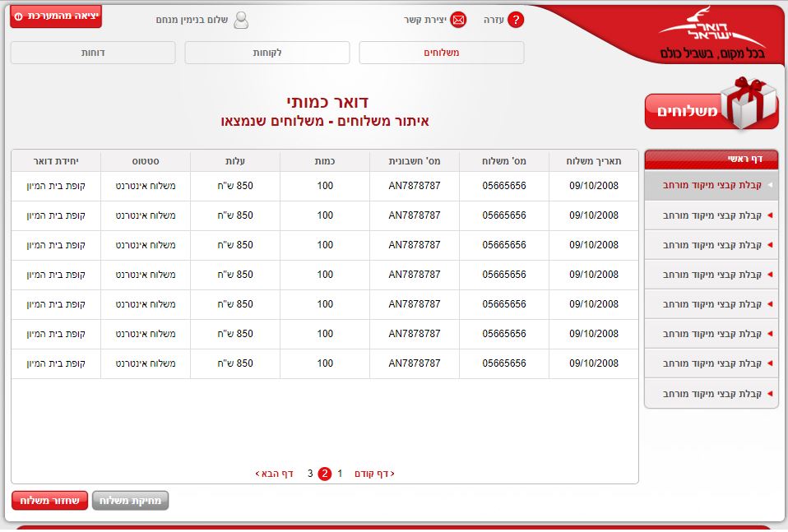
Task: Click the user avatar icon beside 'שלום בנימין מנחם'
Action: (241, 20)
